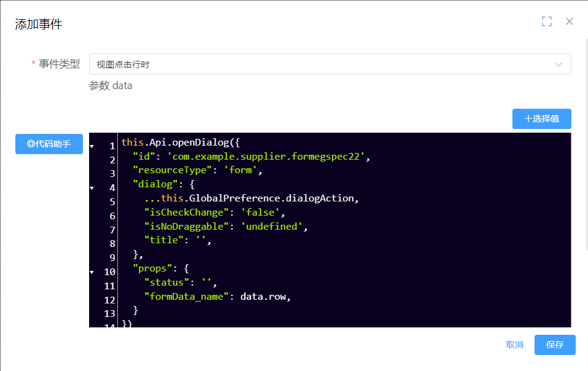Image resolution: width=588 pixels, height=371 pixels.
Task: Click the plus icon on the 选择值 button
Action: coord(530,119)
